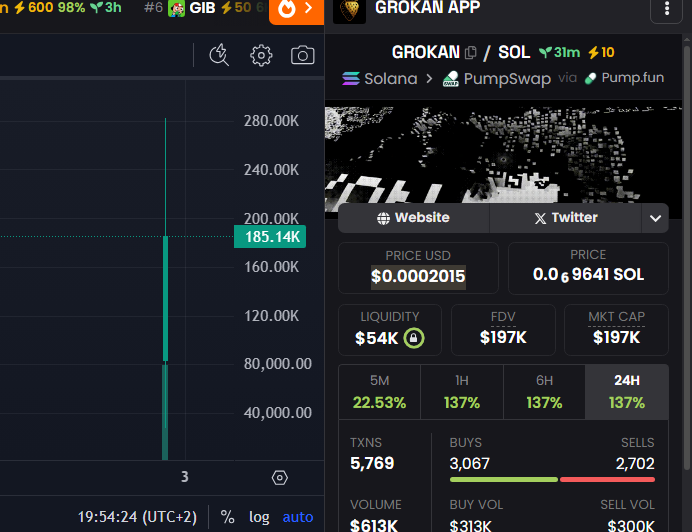Select the 6H timeframe tab
692x532 pixels.
(x=544, y=392)
